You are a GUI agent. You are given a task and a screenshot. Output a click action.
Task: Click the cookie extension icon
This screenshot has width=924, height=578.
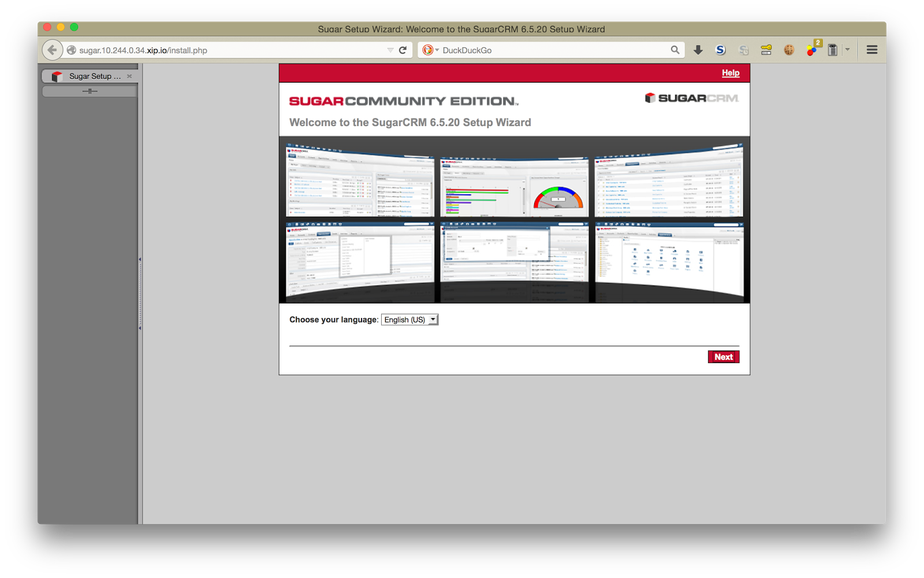tap(789, 50)
